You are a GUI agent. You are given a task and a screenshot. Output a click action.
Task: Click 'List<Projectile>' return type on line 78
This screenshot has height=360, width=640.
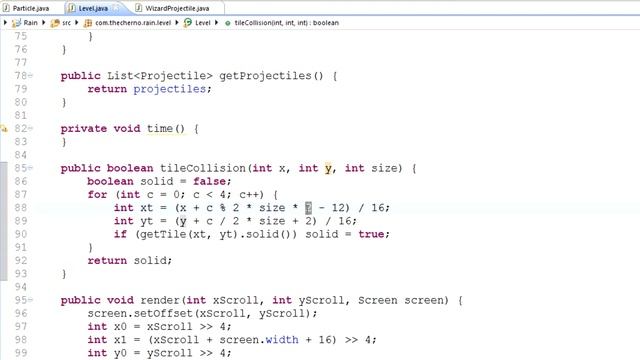[x=160, y=76]
